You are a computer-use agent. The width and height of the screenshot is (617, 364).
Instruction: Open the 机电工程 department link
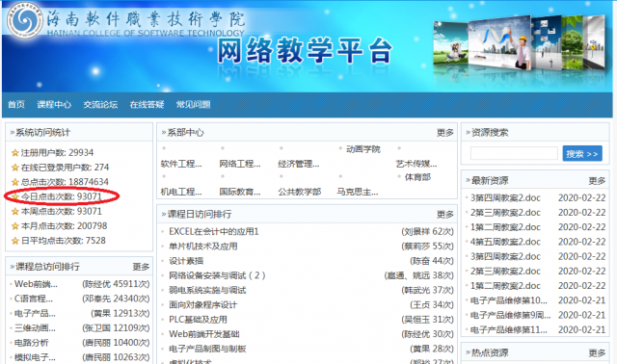click(181, 192)
